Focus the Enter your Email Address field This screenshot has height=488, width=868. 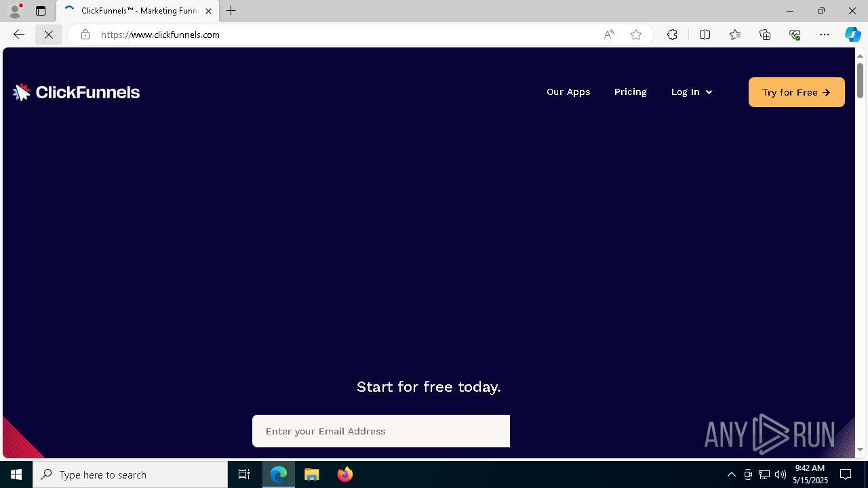pyautogui.click(x=381, y=431)
